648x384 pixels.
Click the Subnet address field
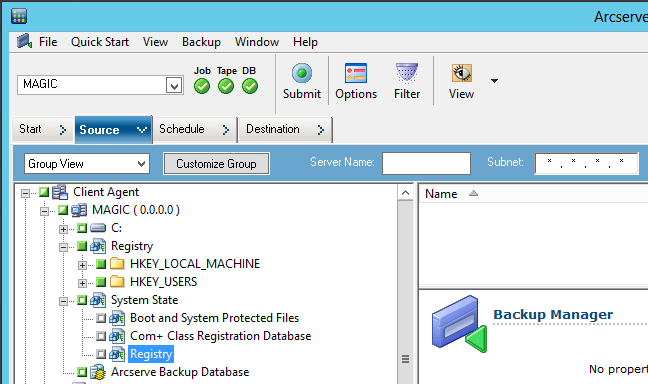pyautogui.click(x=586, y=163)
